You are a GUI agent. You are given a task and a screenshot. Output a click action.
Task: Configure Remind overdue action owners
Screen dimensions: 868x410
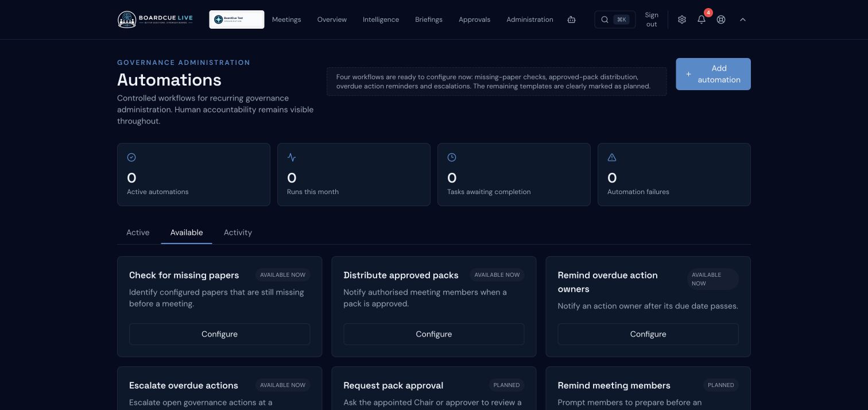click(x=648, y=334)
